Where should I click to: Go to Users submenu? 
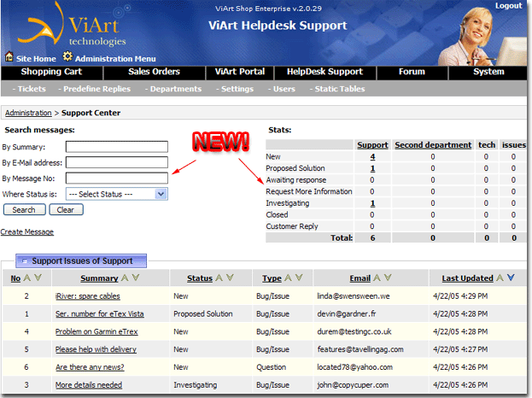282,89
